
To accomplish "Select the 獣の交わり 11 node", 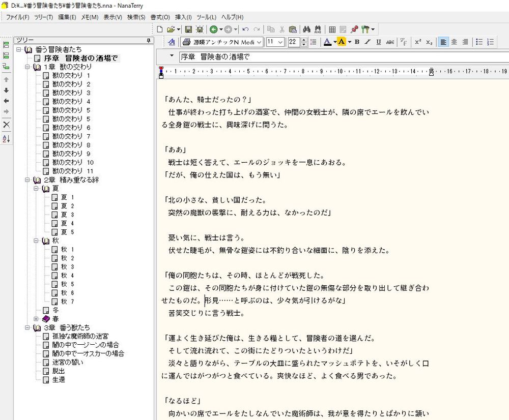I will click(73, 171).
